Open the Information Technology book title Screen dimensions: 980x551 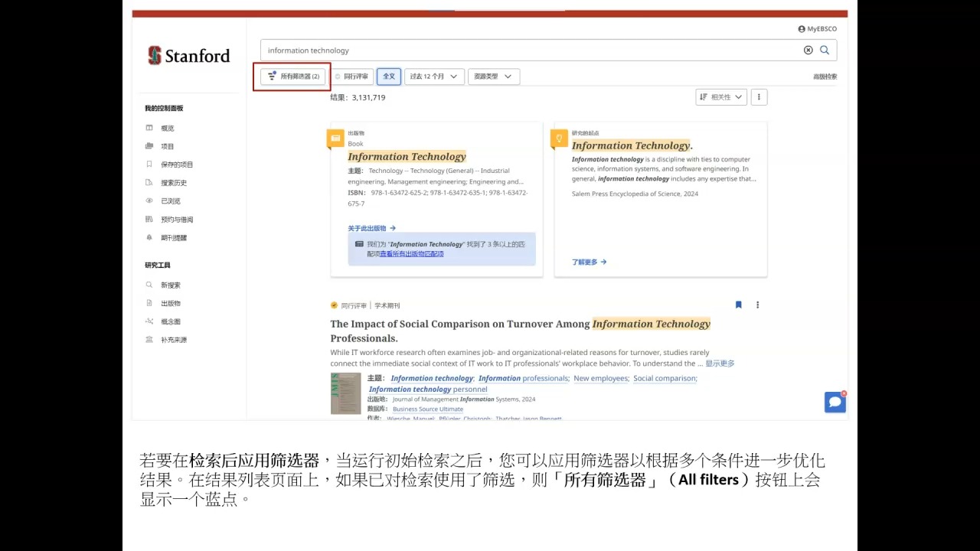(407, 157)
